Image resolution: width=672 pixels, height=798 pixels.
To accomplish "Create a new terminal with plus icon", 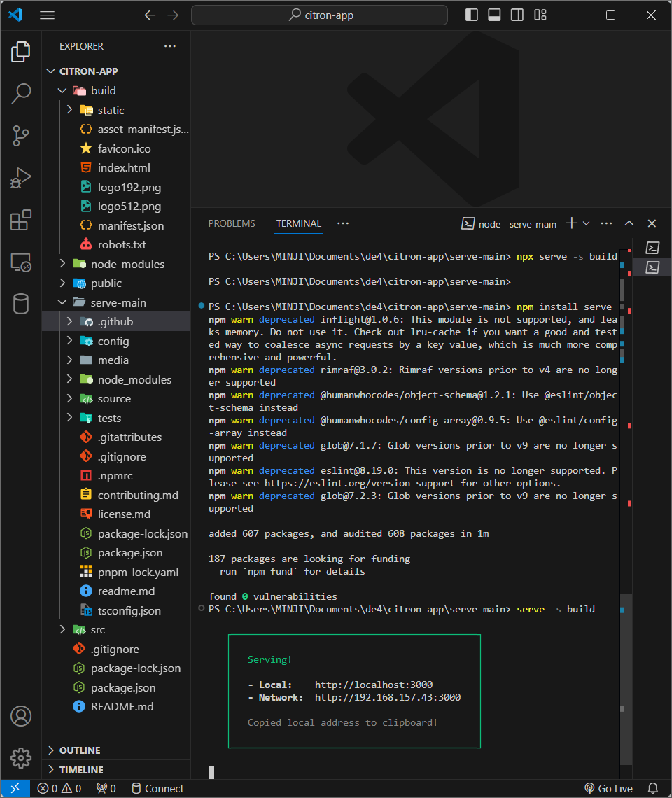I will (572, 223).
